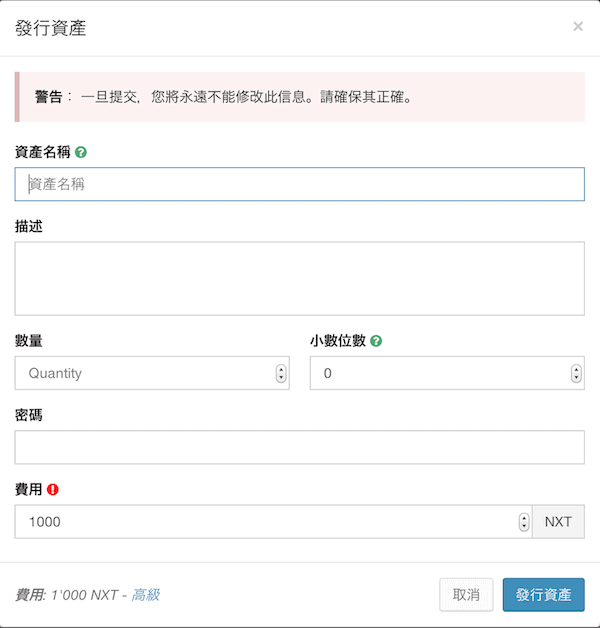The height and width of the screenshot is (628, 600).
Task: Open the 高級 advanced options link
Action: [146, 595]
